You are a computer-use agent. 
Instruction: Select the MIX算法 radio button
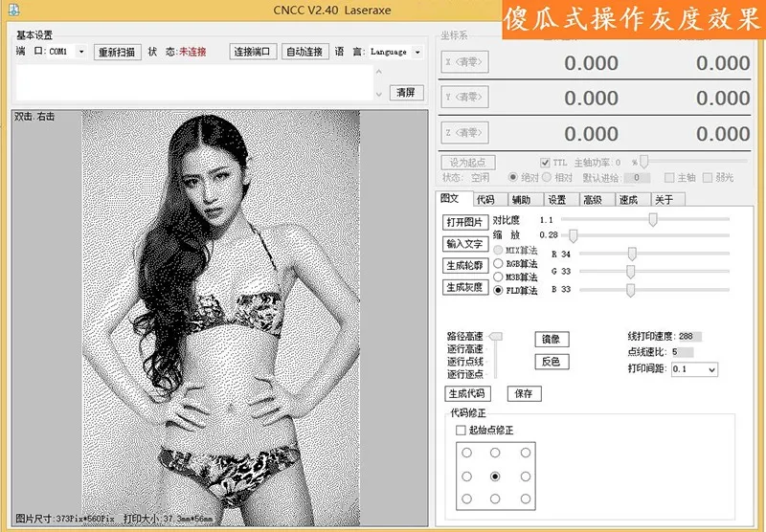pyautogui.click(x=498, y=250)
